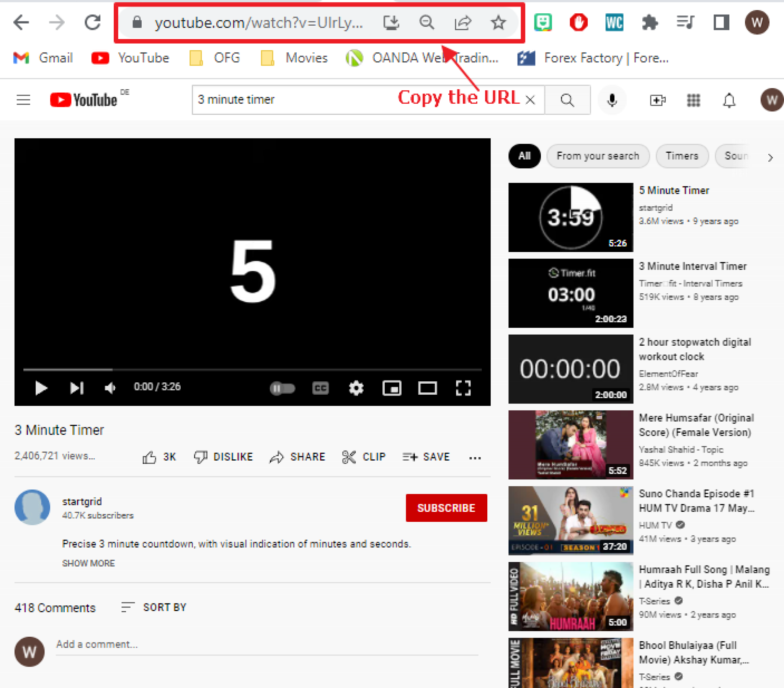Screen dimensions: 784x688
Task: Click the YouTube apps grid icon
Action: [x=694, y=100]
